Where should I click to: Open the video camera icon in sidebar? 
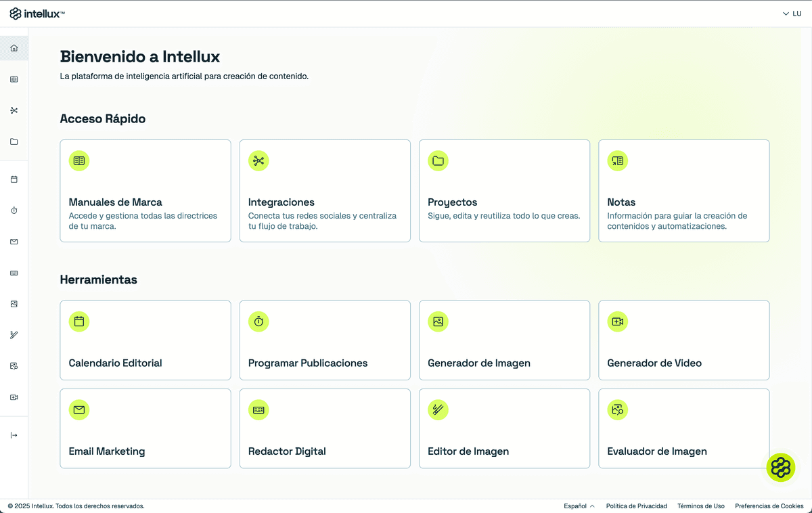click(x=14, y=397)
